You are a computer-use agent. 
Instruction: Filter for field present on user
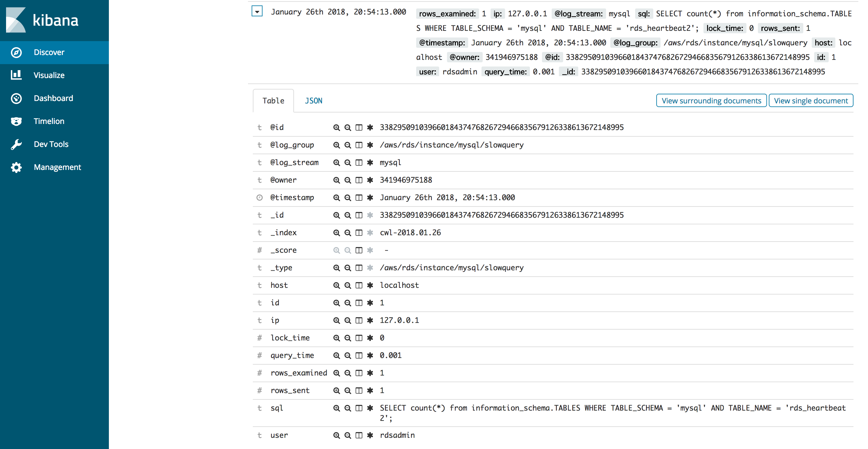click(370, 435)
